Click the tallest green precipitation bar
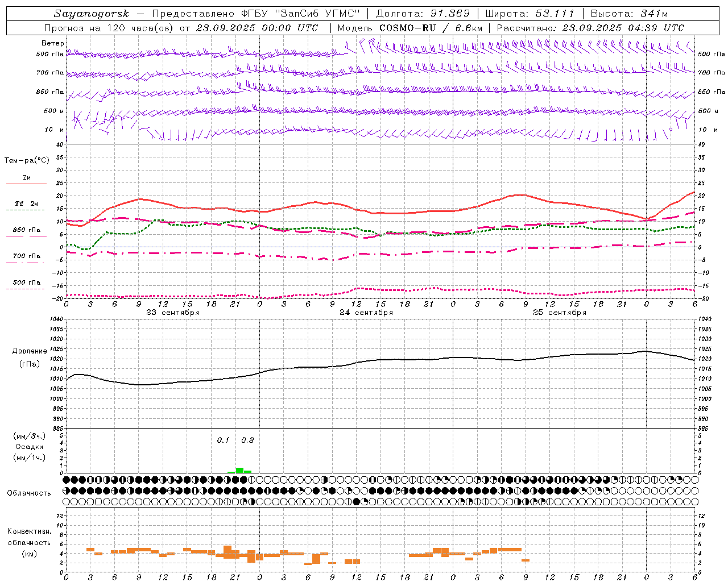The image size is (728, 582). tap(239, 470)
